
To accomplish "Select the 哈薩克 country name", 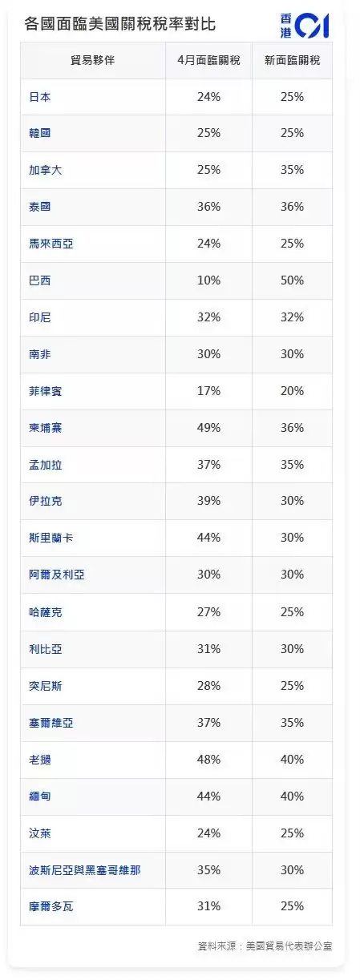I will click(45, 612).
